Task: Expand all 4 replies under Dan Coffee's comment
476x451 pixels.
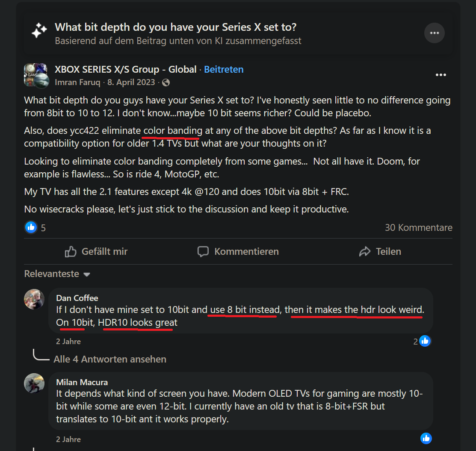Action: click(109, 359)
